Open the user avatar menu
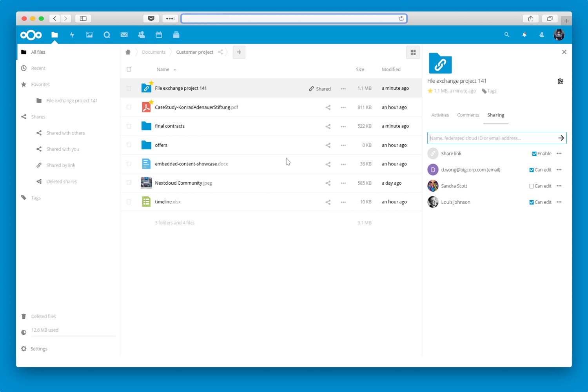Image resolution: width=588 pixels, height=392 pixels. 559,35
